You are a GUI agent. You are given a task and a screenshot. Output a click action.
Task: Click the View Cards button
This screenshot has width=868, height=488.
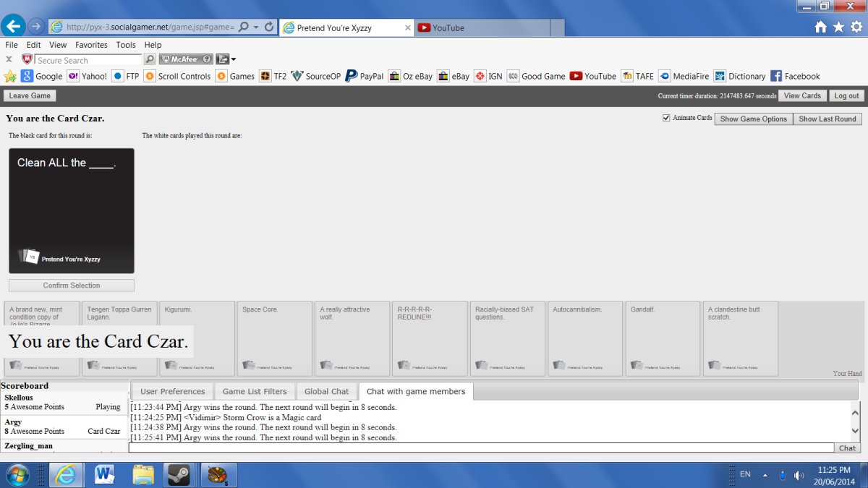coord(802,95)
